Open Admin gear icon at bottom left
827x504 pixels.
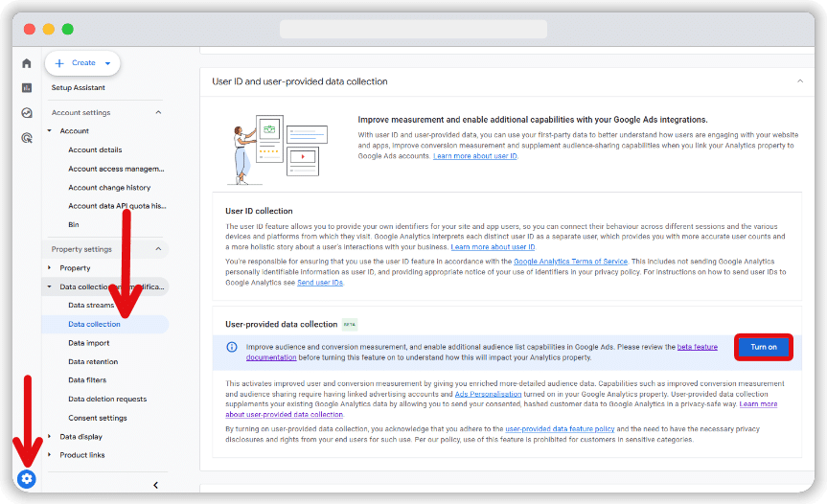click(x=27, y=479)
